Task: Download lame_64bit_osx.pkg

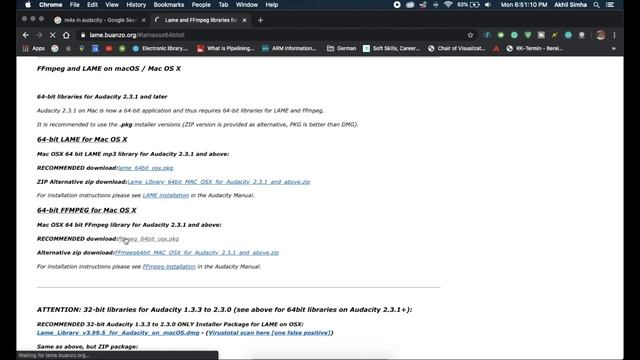Action: coord(145,168)
